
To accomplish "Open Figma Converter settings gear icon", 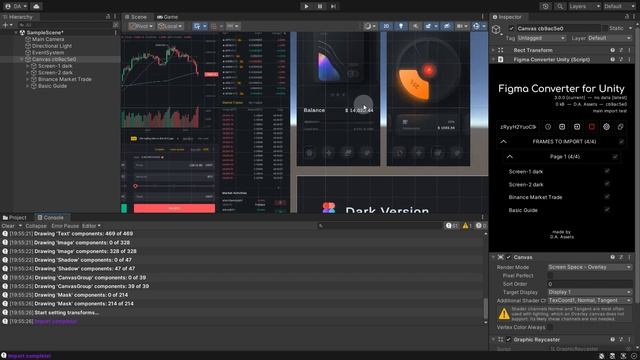I will (606, 127).
